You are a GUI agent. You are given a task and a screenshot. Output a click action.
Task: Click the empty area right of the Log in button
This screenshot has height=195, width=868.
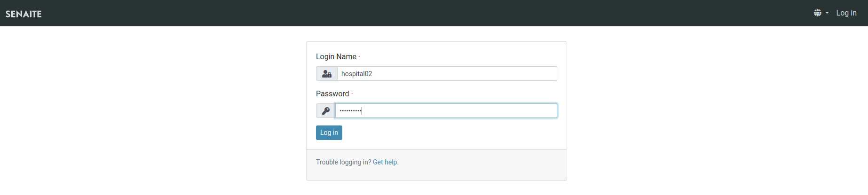coord(447,133)
